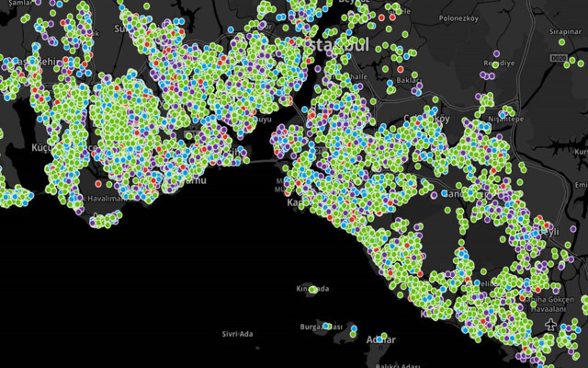Image resolution: width=588 pixels, height=368 pixels.
Task: Click the airplane icon at Sabiha Gökçen airport
Action: [x=550, y=326]
